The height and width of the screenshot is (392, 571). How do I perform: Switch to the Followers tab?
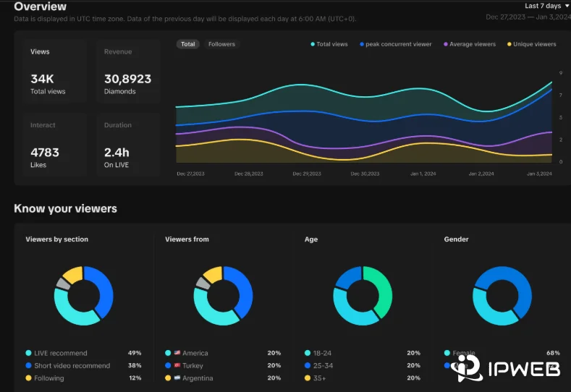pos(221,44)
